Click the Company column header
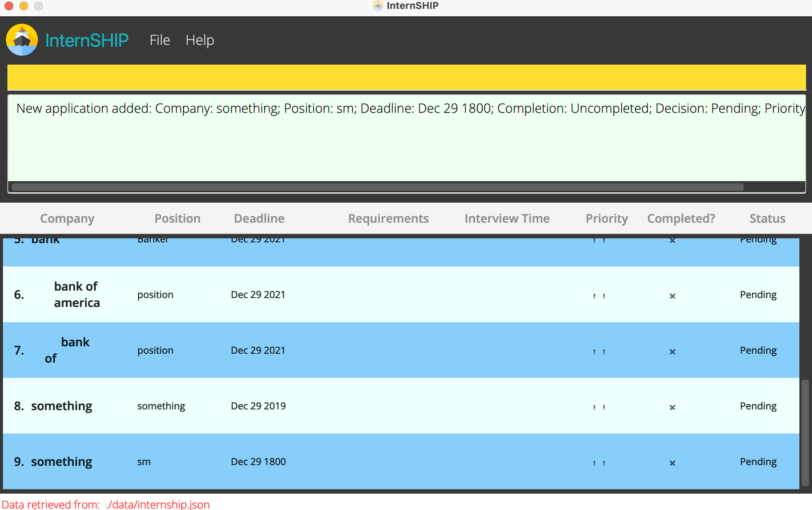Image resolution: width=812 pixels, height=510 pixels. click(x=67, y=218)
